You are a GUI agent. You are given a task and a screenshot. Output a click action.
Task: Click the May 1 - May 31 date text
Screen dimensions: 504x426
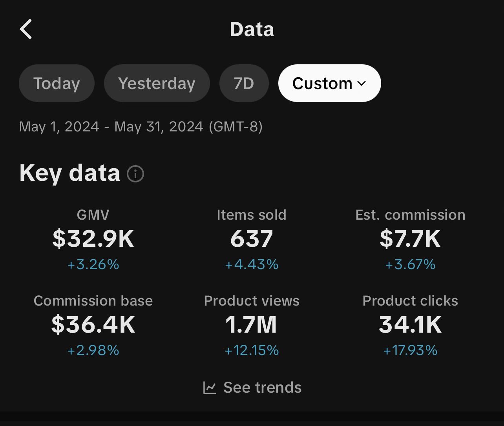pos(141,127)
